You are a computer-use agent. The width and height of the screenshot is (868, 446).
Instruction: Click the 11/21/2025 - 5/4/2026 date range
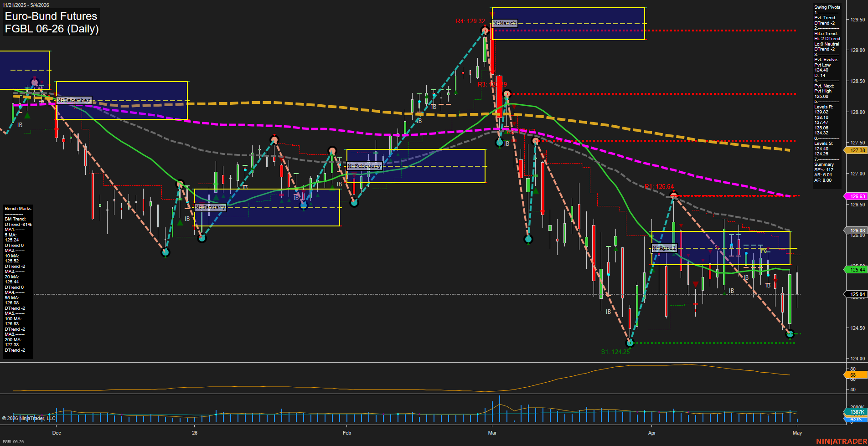(26, 5)
